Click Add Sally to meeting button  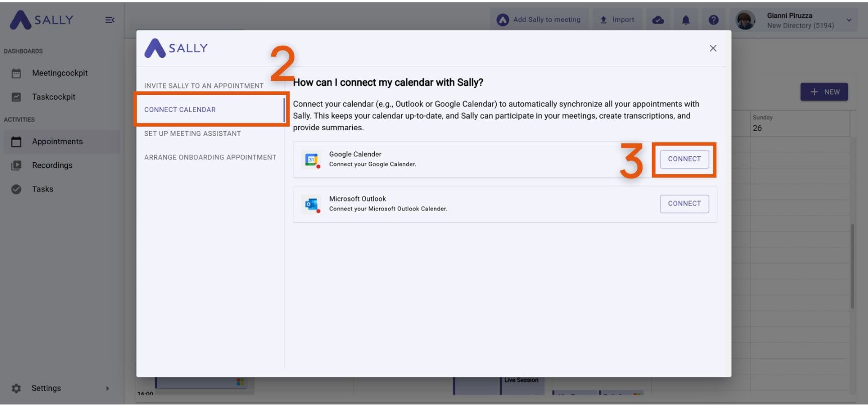coord(539,20)
